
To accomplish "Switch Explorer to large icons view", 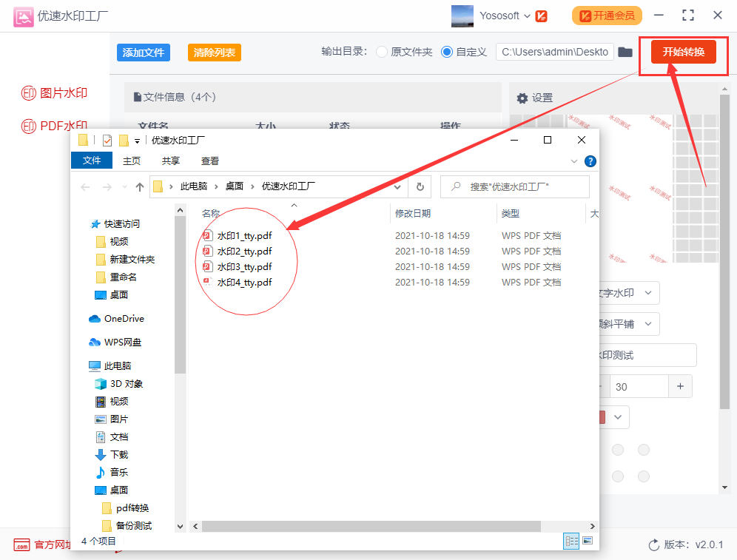I will coord(588,541).
